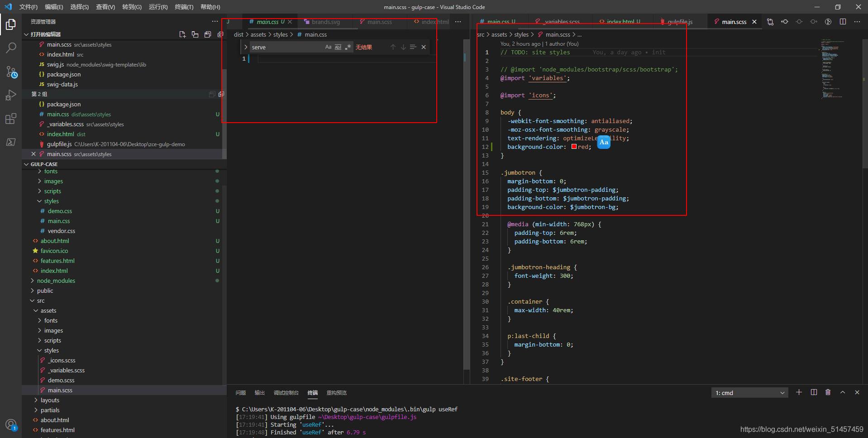Open the 文件(F) menu
This screenshot has width=868, height=438.
pos(28,7)
